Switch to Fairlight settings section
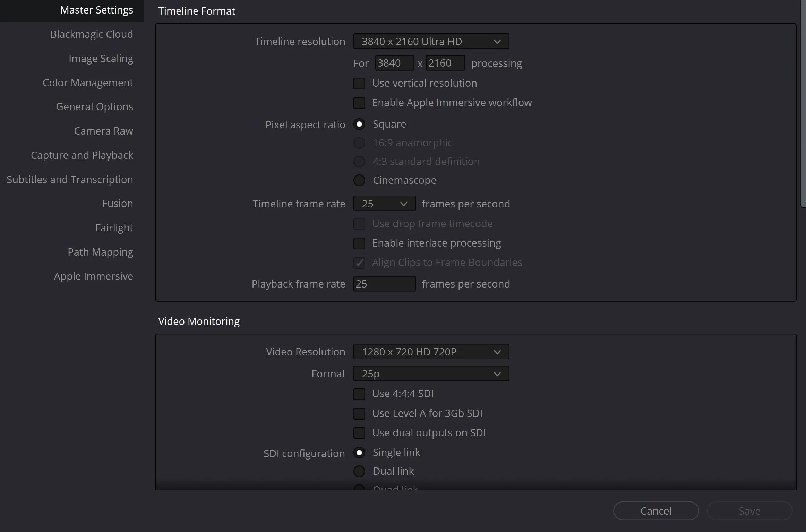Screen dimensions: 806x532 point(114,228)
